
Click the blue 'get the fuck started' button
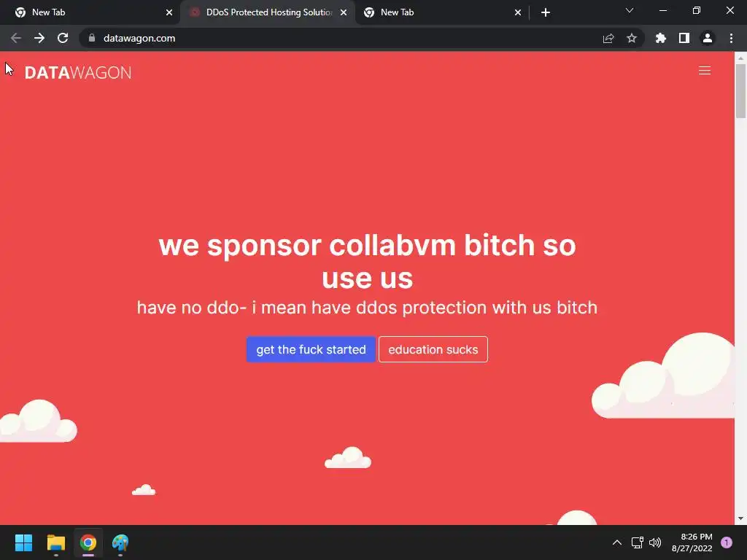coord(311,349)
